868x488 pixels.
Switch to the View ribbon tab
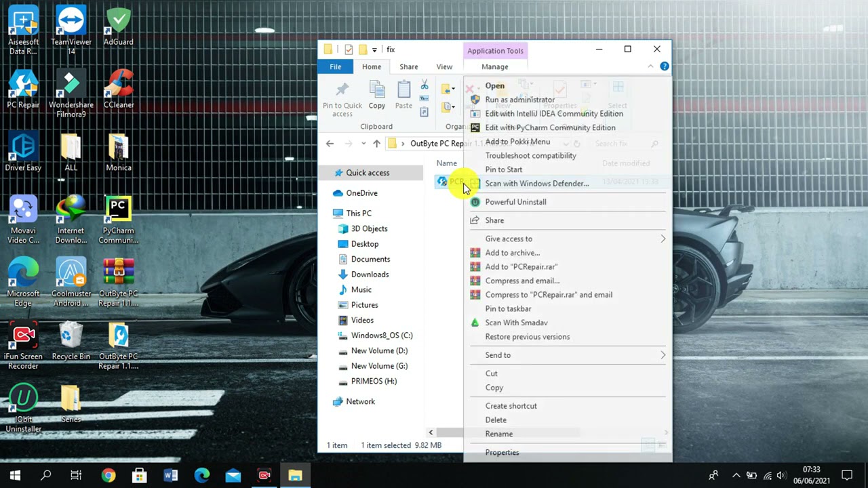[444, 66]
